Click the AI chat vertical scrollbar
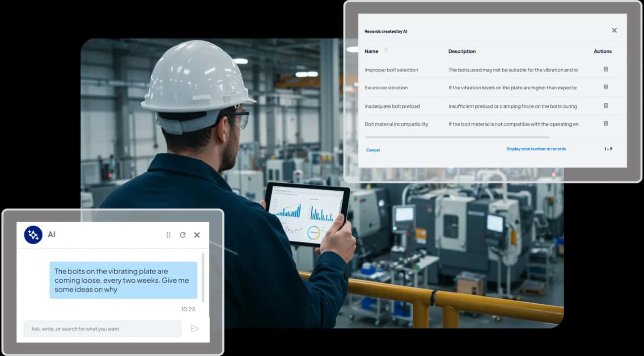This screenshot has width=644, height=356. point(203,278)
